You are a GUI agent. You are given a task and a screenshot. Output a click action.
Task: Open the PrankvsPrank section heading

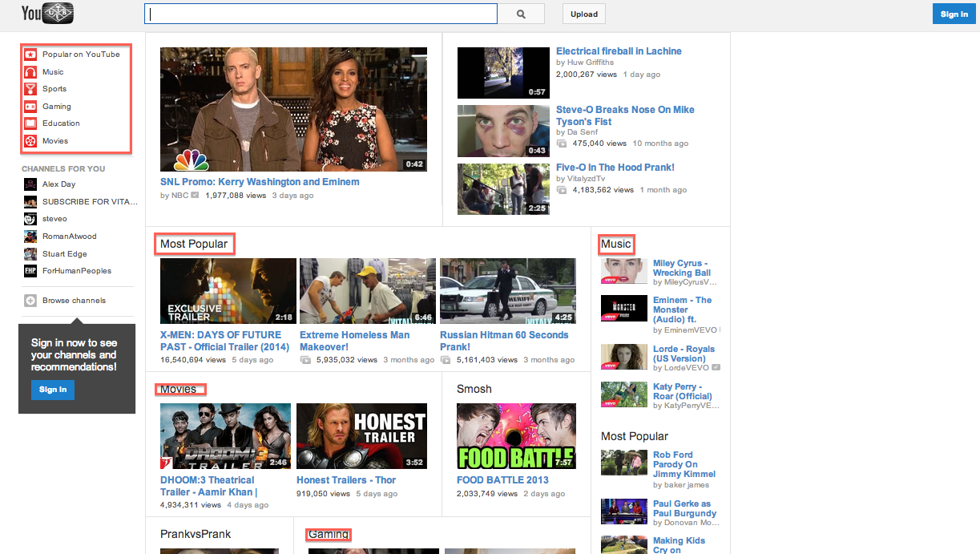click(x=196, y=534)
